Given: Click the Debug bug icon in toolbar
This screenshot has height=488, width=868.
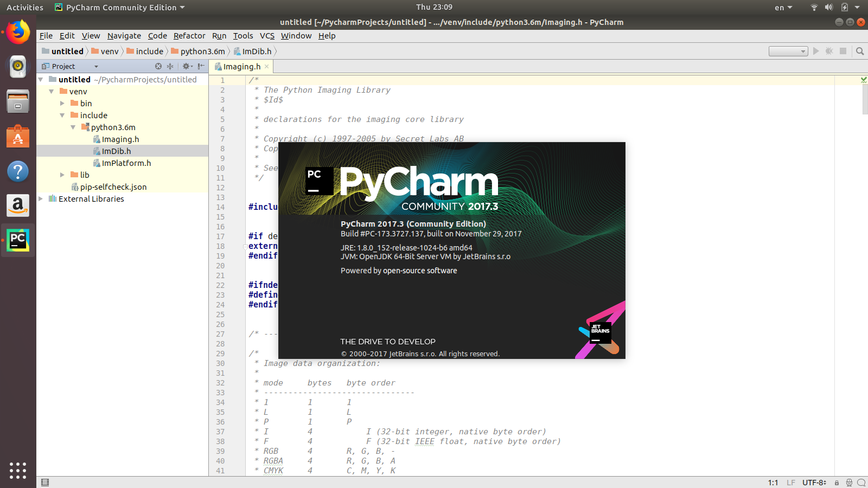Looking at the screenshot, I should click(x=829, y=51).
